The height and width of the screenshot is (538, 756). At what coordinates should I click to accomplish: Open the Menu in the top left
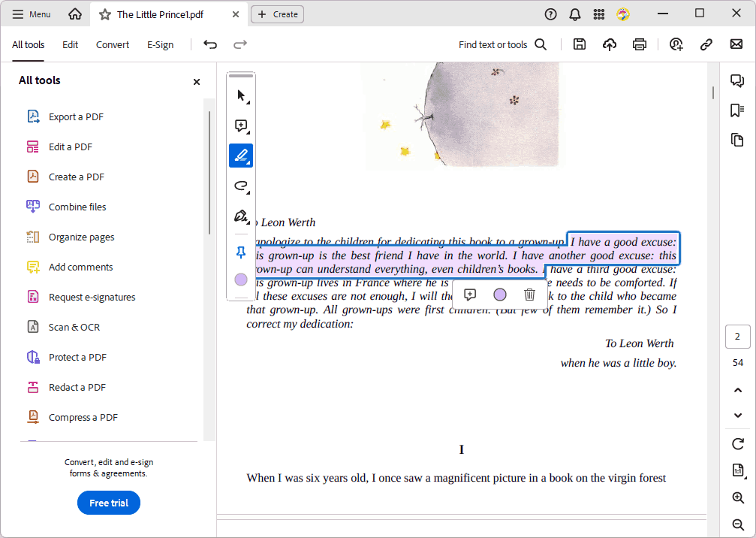(31, 14)
